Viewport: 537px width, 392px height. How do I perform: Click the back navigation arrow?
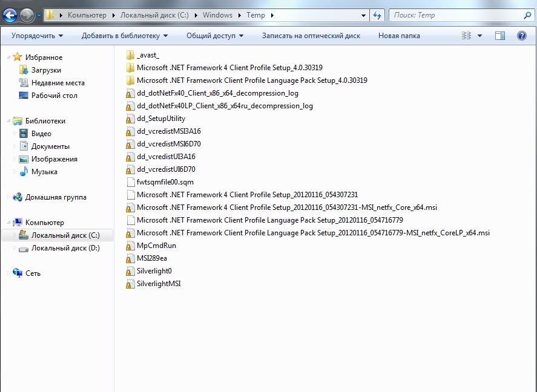click(x=10, y=15)
